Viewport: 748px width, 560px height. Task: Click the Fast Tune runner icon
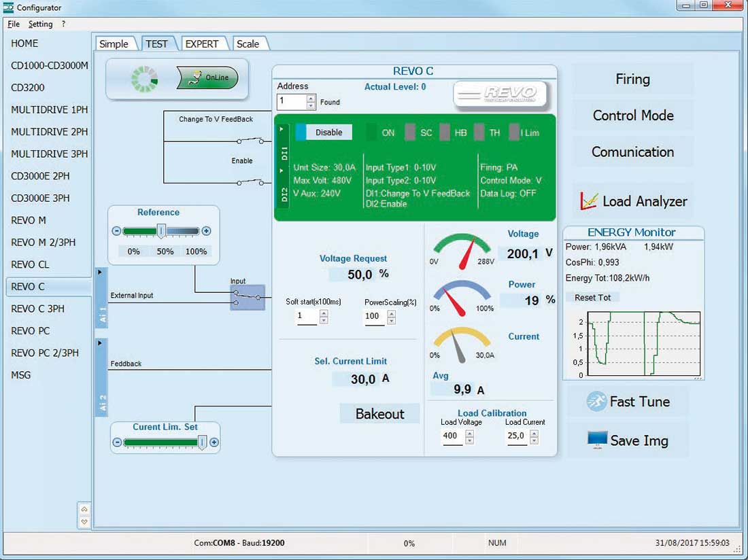[596, 401]
